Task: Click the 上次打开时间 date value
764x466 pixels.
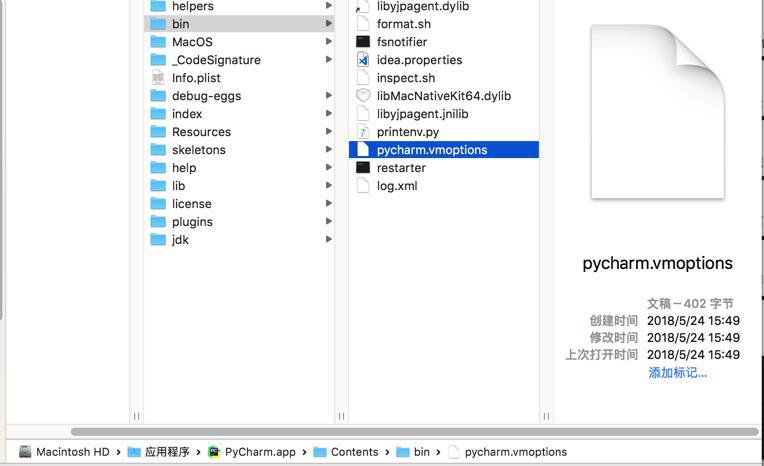Action: pyautogui.click(x=693, y=355)
